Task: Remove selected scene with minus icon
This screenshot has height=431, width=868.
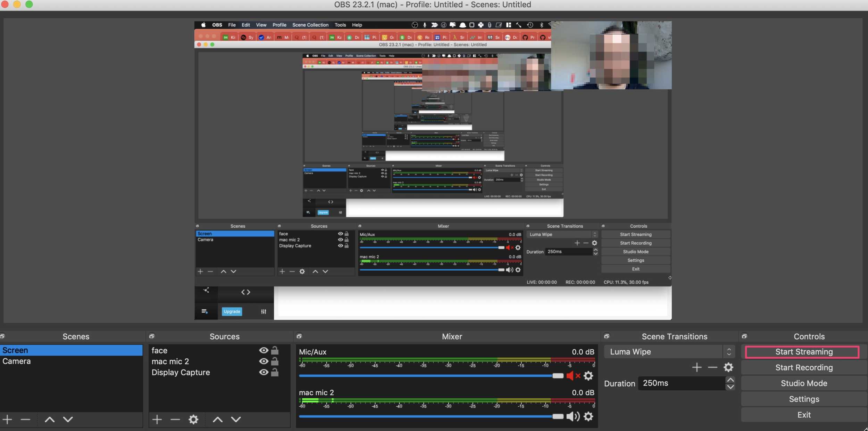Action: [x=25, y=420]
